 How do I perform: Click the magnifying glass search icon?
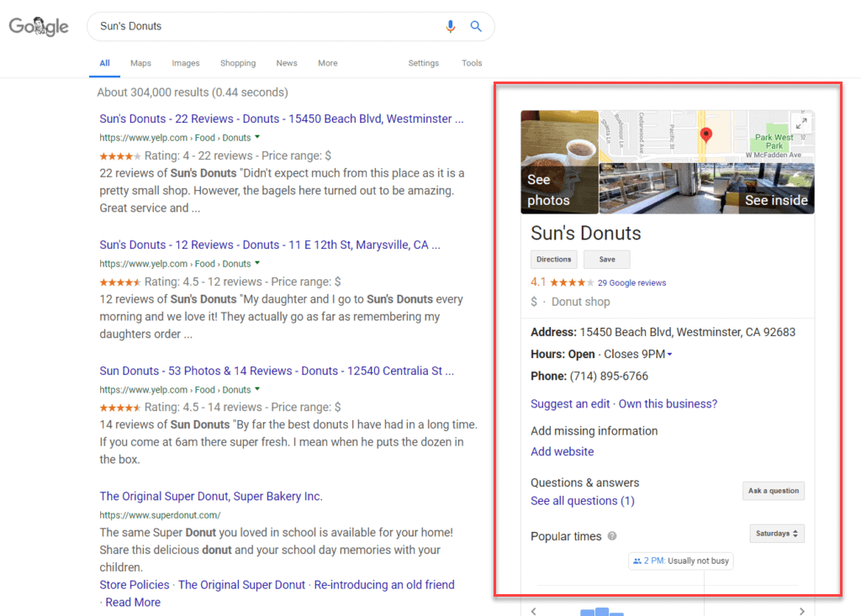476,26
